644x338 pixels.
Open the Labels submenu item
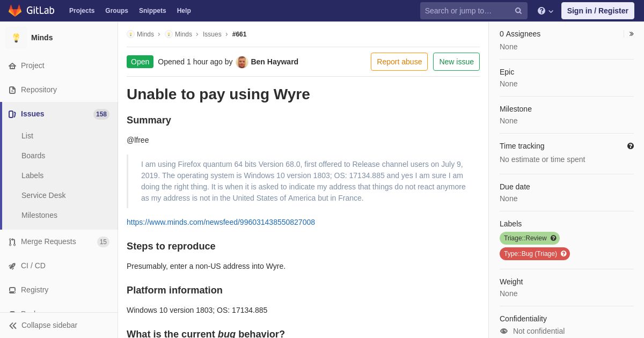tap(33, 175)
